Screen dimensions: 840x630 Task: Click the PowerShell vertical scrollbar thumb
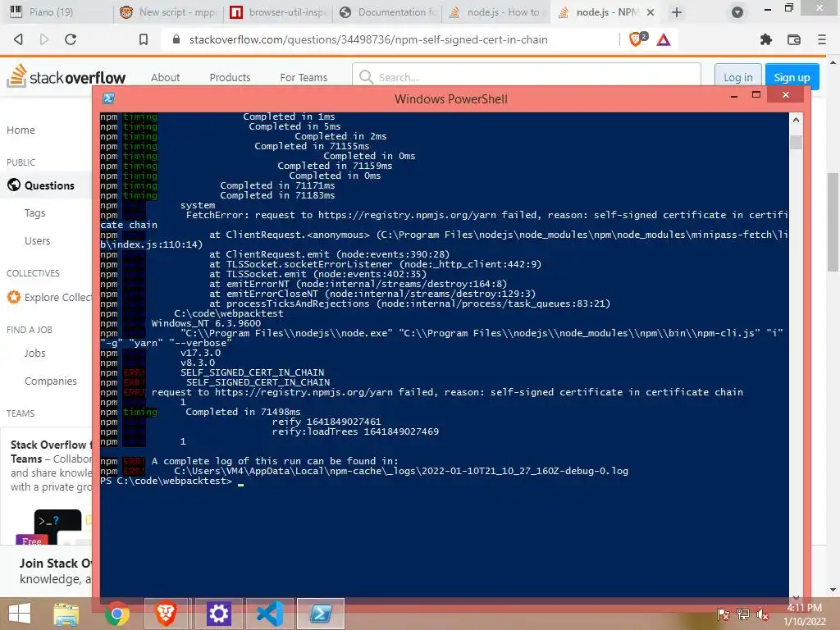(x=796, y=142)
